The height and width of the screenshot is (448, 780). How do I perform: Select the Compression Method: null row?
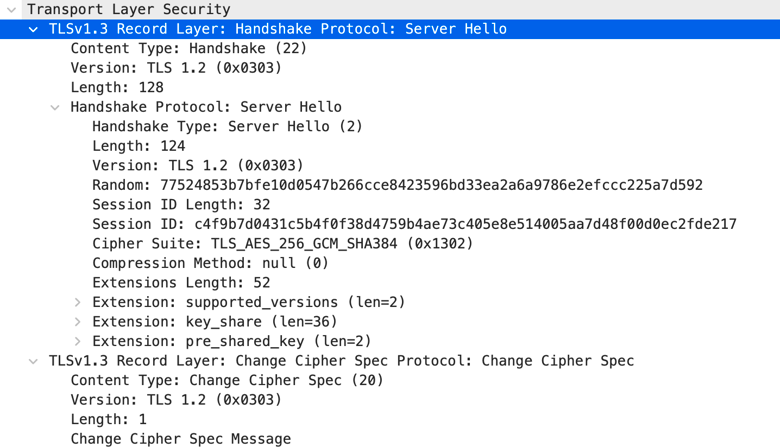[390, 263]
